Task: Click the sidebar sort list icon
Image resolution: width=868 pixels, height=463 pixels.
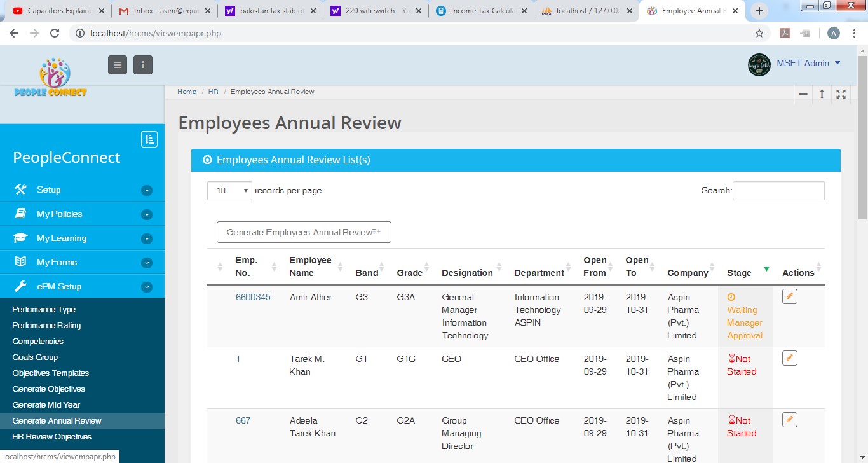Action: [149, 139]
